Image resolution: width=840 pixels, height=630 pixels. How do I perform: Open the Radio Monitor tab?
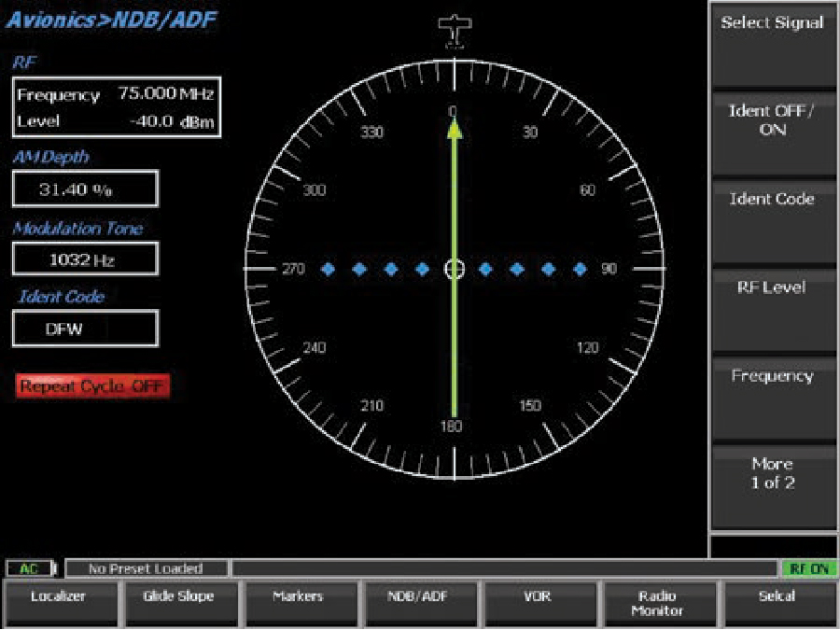[658, 604]
